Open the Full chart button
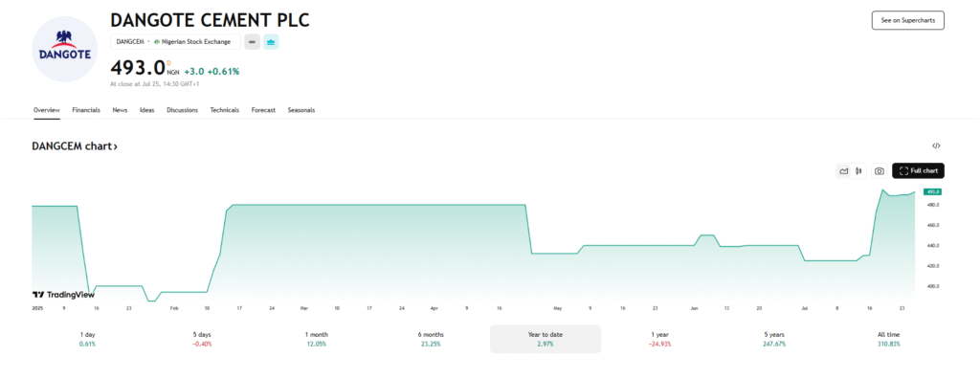 (x=918, y=170)
